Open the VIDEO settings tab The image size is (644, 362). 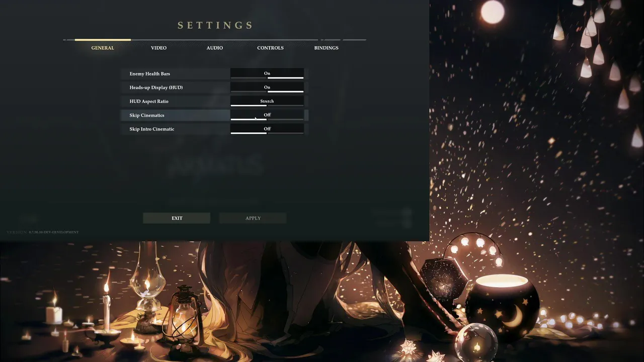(x=158, y=48)
